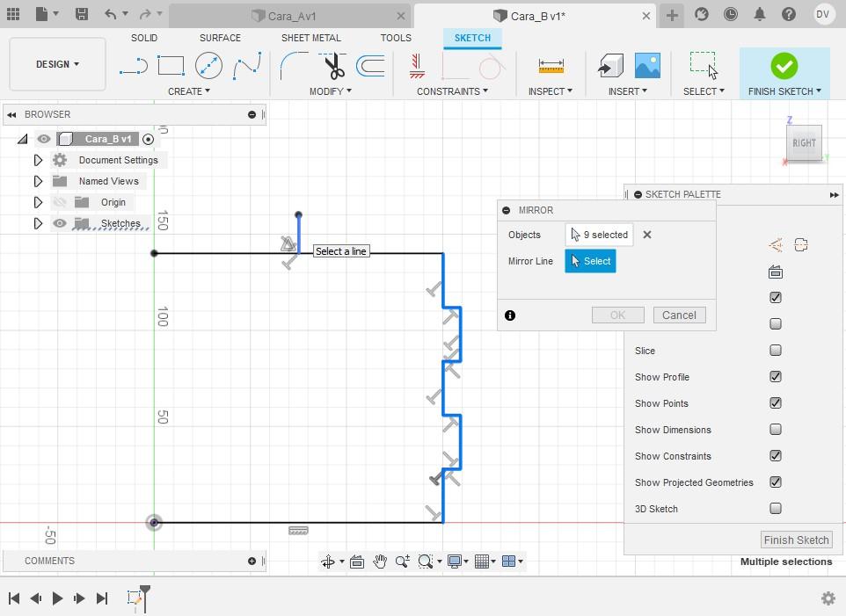Play the timeline
This screenshot has height=616, width=846.
(57, 598)
